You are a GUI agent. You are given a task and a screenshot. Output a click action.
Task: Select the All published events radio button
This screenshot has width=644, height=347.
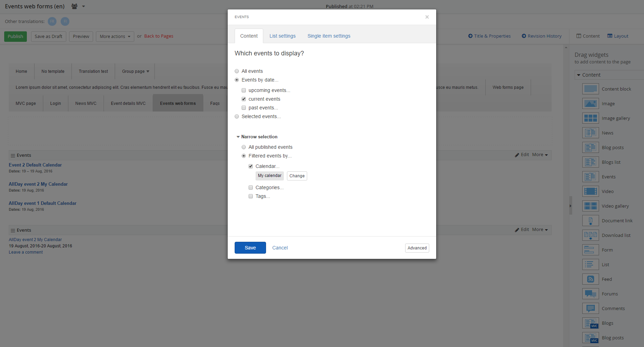coord(244,147)
